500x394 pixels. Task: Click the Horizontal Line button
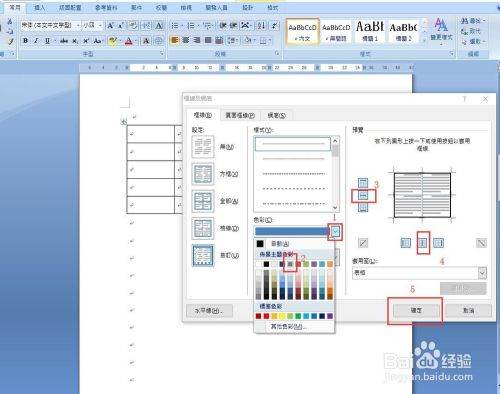click(209, 310)
